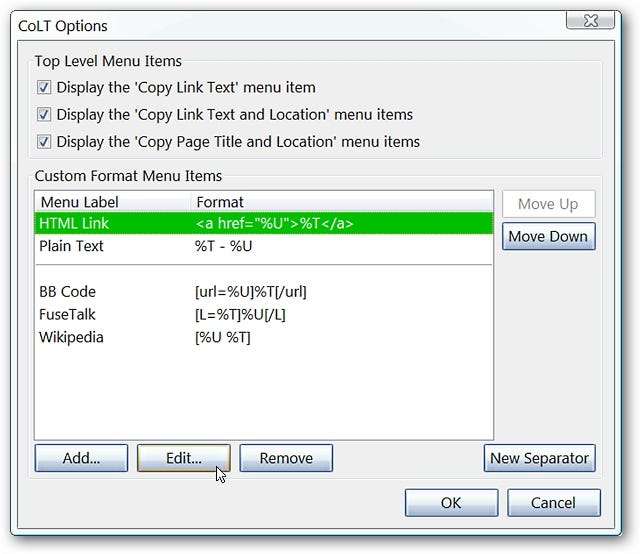This screenshot has height=554, width=640.
Task: Open Edit for the selected format
Action: (184, 458)
